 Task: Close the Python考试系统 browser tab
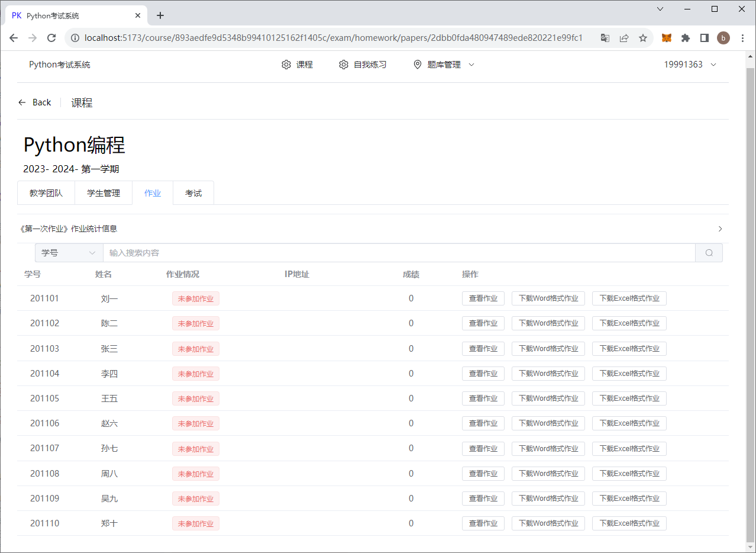pyautogui.click(x=138, y=15)
